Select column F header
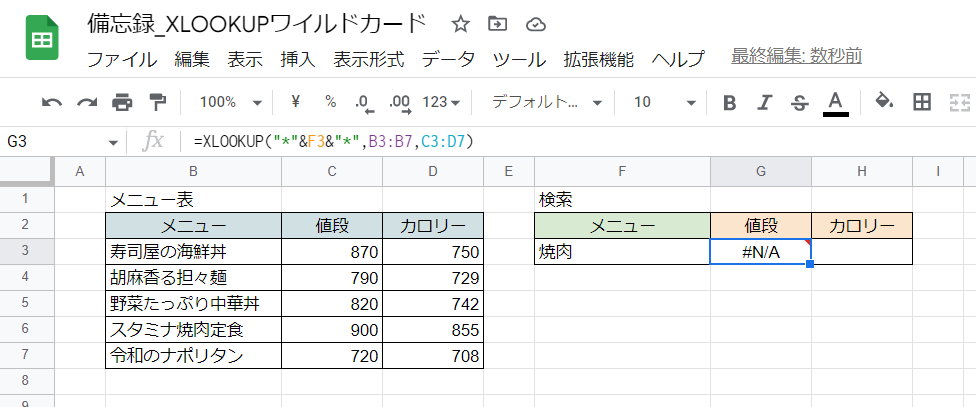This screenshot has width=976, height=407. click(622, 172)
